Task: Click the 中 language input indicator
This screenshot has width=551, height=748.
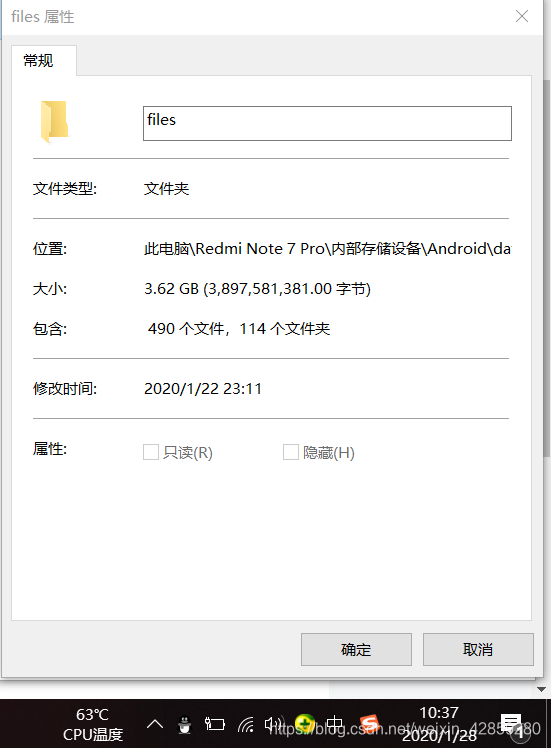Action: pyautogui.click(x=335, y=725)
